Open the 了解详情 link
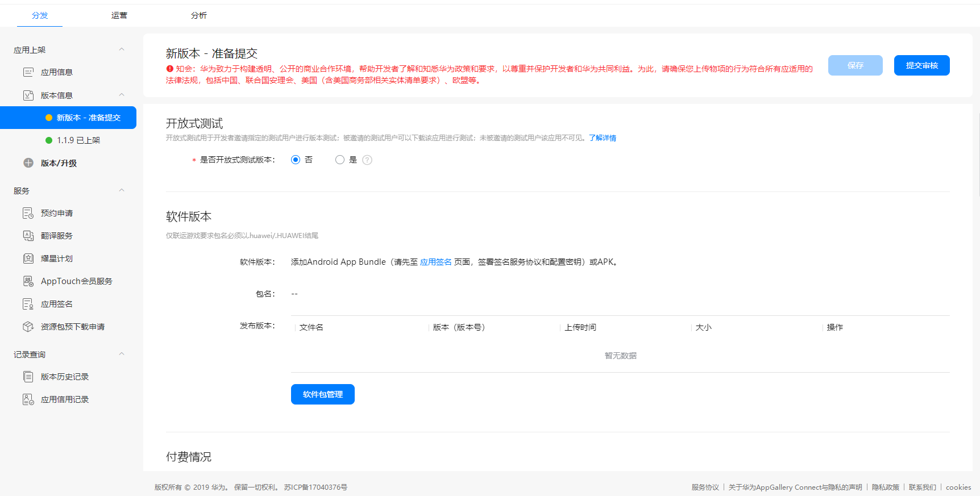Viewport: 980px width, 496px height. click(x=603, y=138)
